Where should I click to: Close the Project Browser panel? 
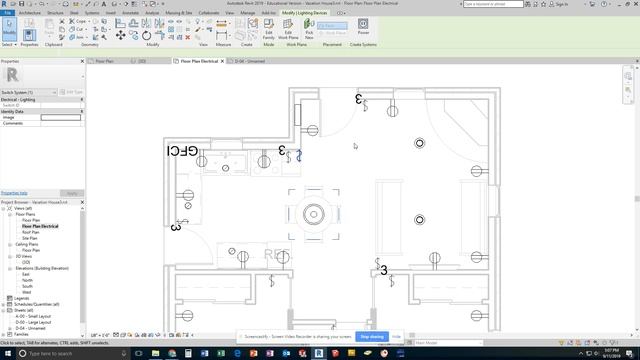pos(82,202)
